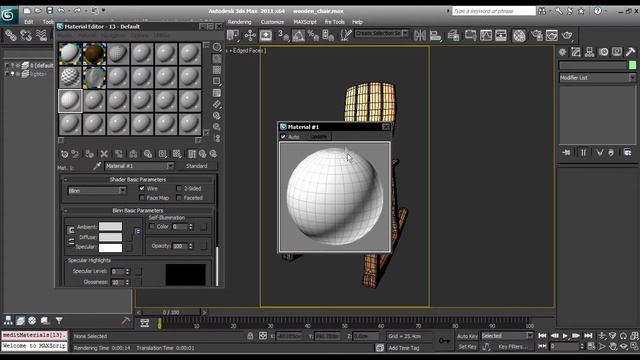The image size is (640, 360).
Task: Click Specular Level spinner arrows
Action: coord(127,271)
